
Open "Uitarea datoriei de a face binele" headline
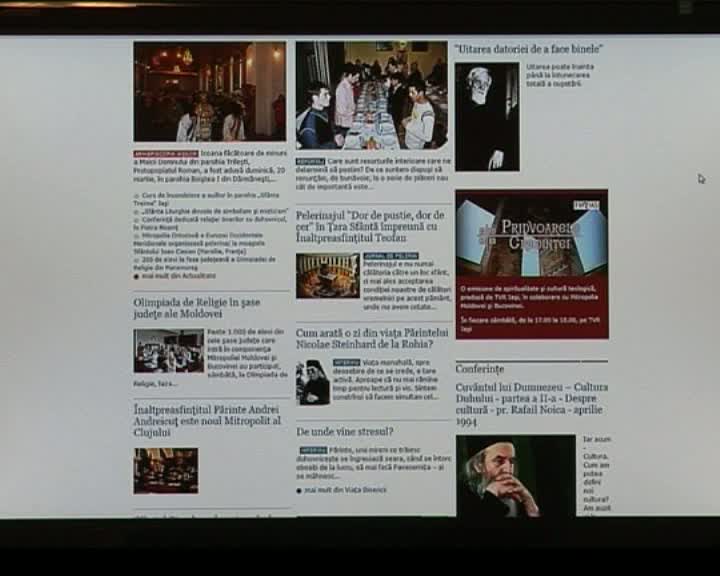point(529,48)
